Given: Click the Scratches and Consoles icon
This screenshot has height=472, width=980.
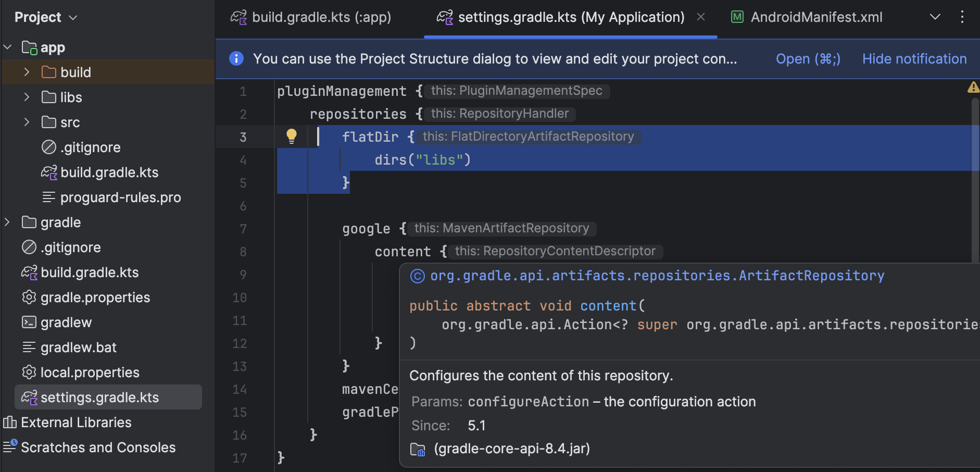Looking at the screenshot, I should coord(10,446).
